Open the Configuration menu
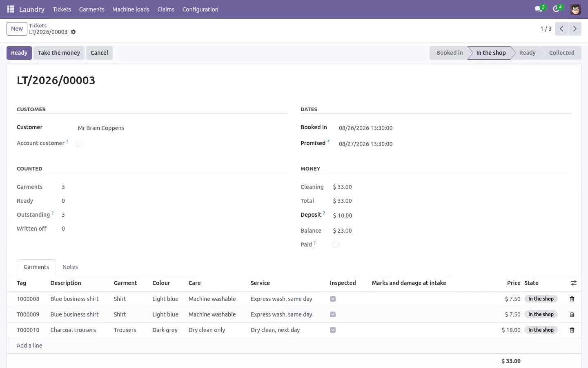 (x=200, y=9)
